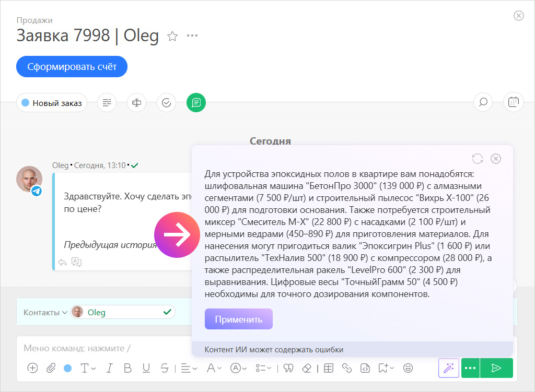Screen dimensions: 535x392
Task: Switch to the green chat tab
Action: pyautogui.click(x=196, y=102)
